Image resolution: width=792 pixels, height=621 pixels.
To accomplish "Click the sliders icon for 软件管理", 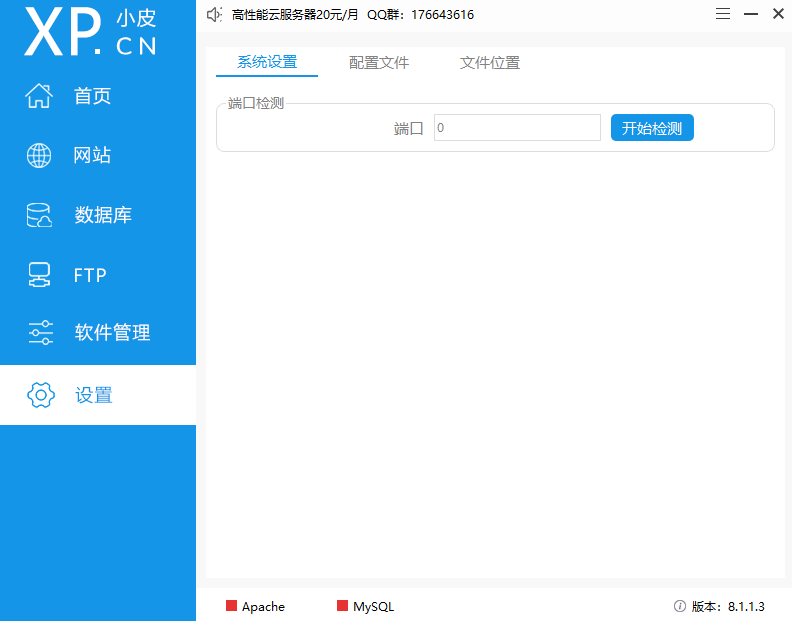I will click(x=40, y=333).
